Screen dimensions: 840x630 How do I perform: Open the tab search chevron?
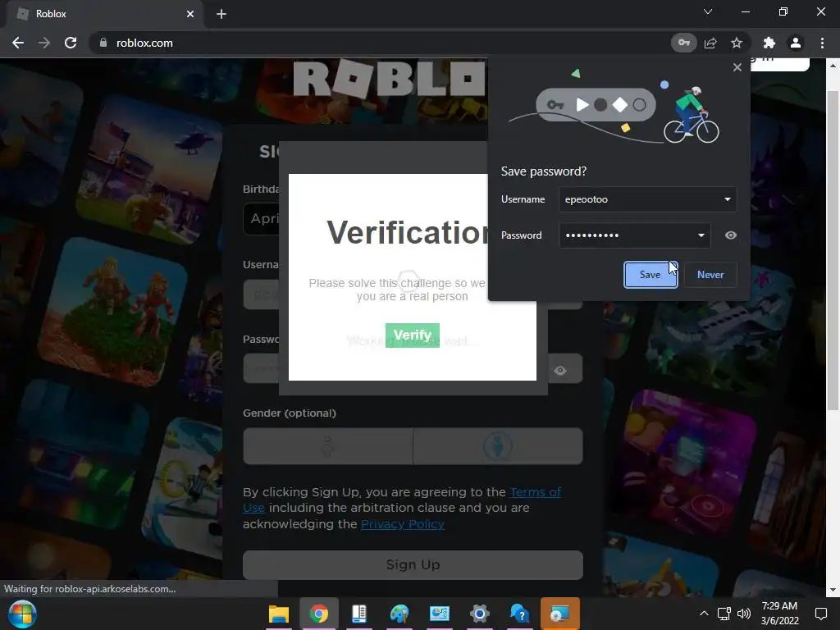point(708,11)
